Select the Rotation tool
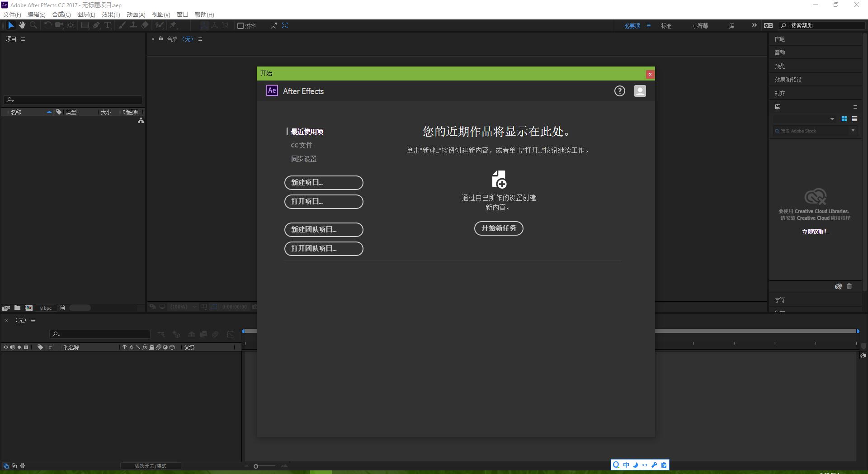Viewport: 868px width, 474px height. [x=47, y=25]
